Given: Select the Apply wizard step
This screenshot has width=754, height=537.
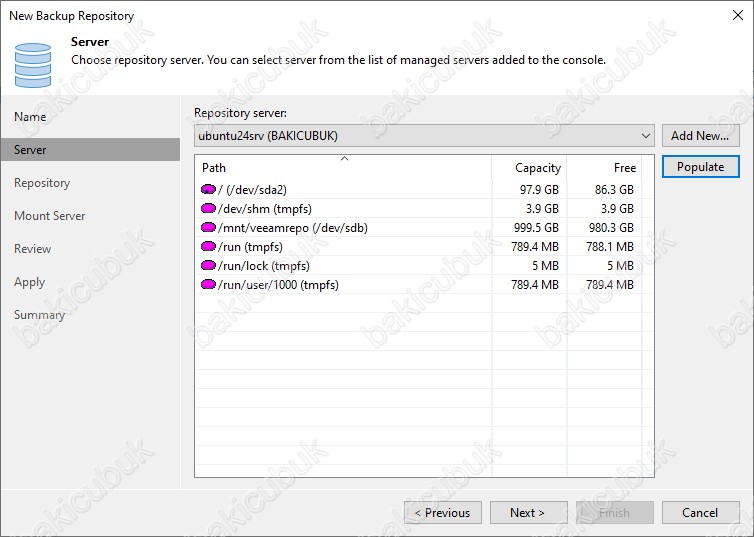Looking at the screenshot, I should tap(29, 282).
